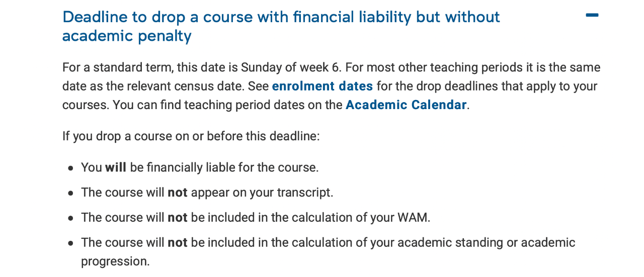Image resolution: width=644 pixels, height=277 pixels.
Task: Click the bold 'not' in the transcript bullet
Action: 178,193
